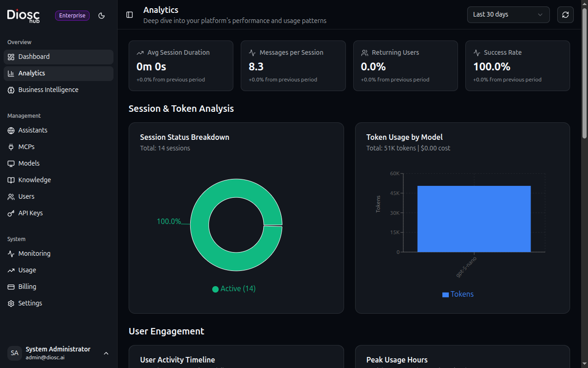Image resolution: width=588 pixels, height=368 pixels.
Task: Collapse the sidebar panel
Action: point(129,14)
